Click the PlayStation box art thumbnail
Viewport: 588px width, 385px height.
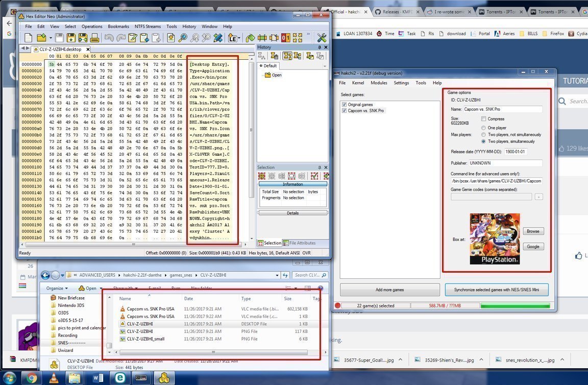pos(495,238)
